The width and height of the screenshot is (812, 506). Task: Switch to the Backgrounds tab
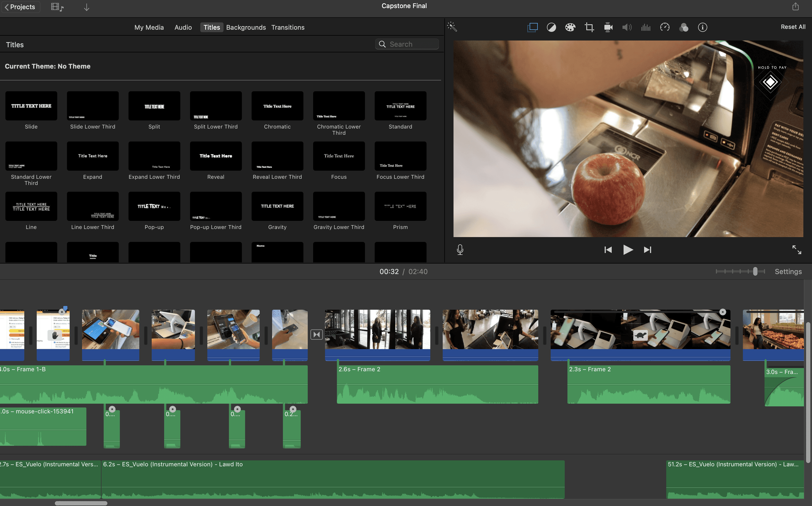point(246,28)
